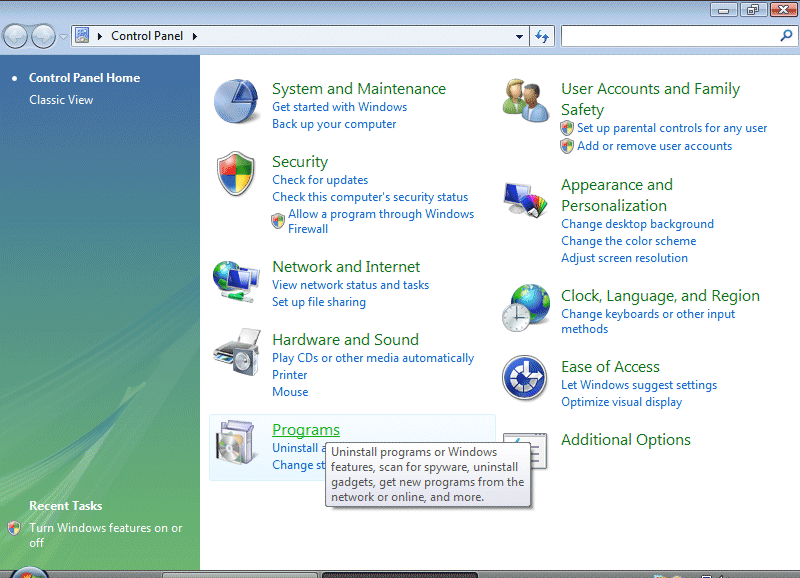The width and height of the screenshot is (800, 578).
Task: Switch to Classic View
Action: [x=61, y=100]
